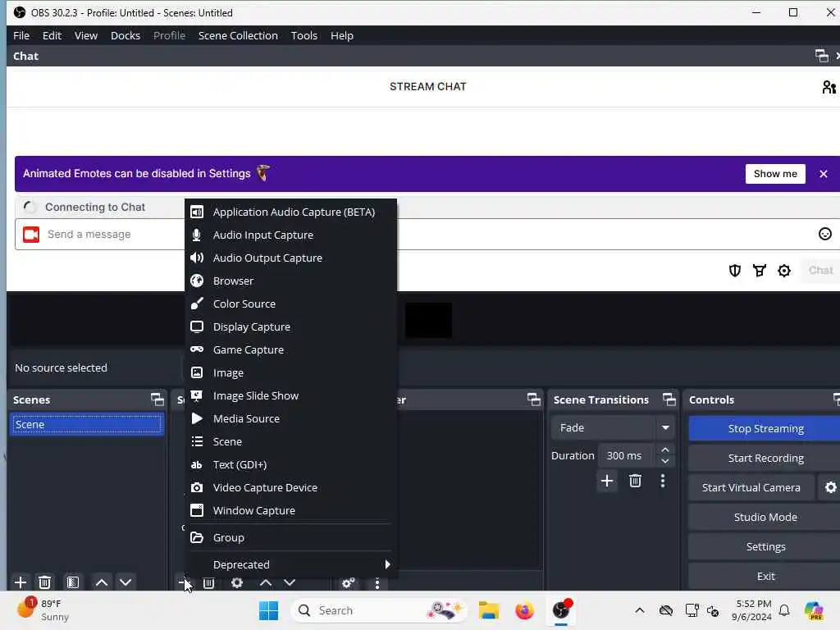Toggle Studio Mode
This screenshot has width=840, height=630.
[x=765, y=517]
